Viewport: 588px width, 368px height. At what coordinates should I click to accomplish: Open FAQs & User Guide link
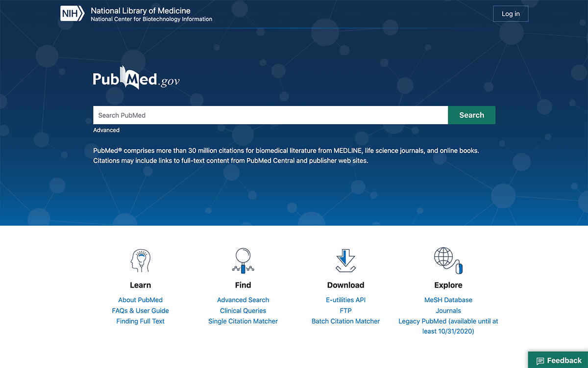click(140, 311)
